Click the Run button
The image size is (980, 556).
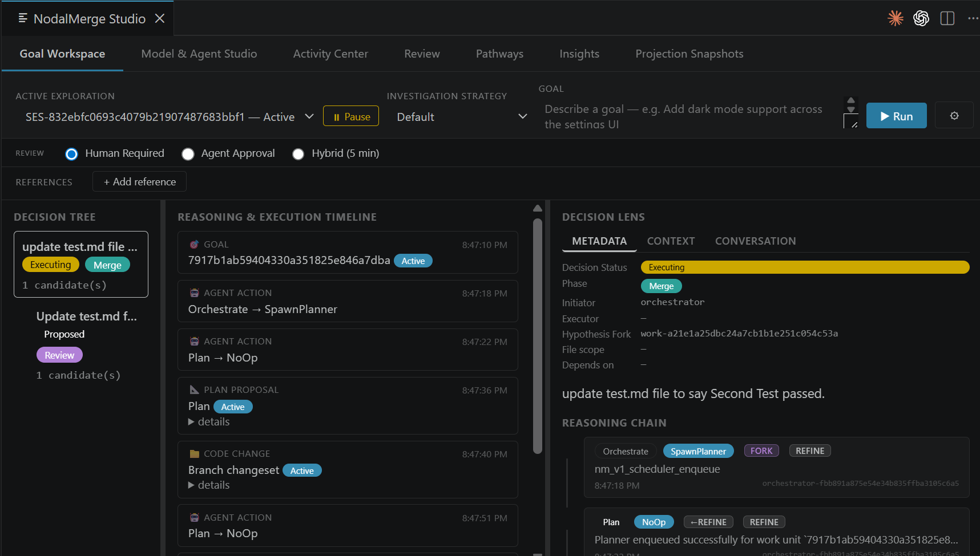(x=896, y=116)
